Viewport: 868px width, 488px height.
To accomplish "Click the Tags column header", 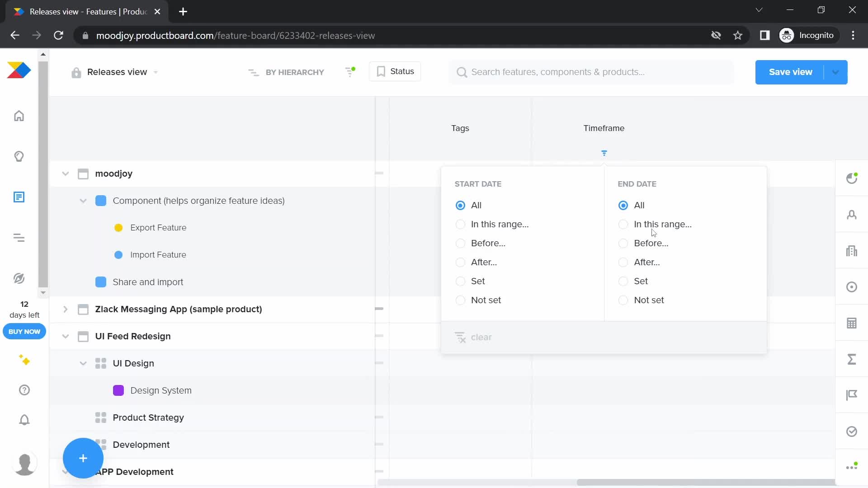I will pyautogui.click(x=460, y=128).
